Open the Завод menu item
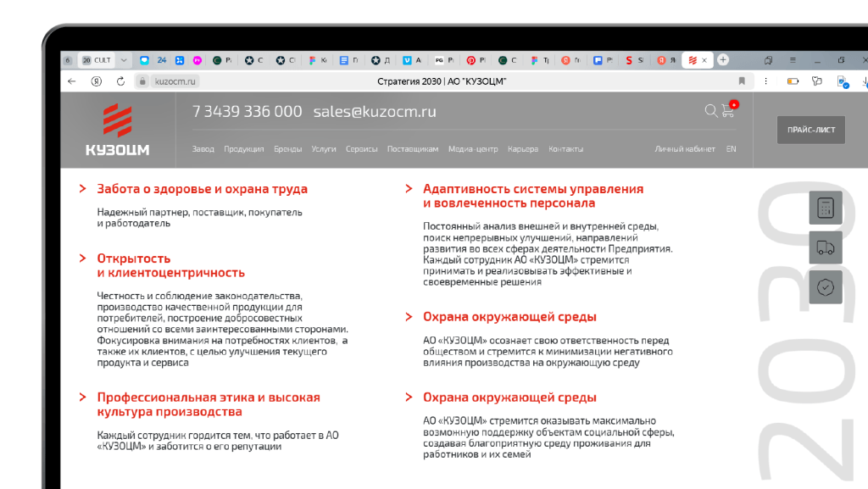Viewport: 868px width, 489px height. click(203, 149)
